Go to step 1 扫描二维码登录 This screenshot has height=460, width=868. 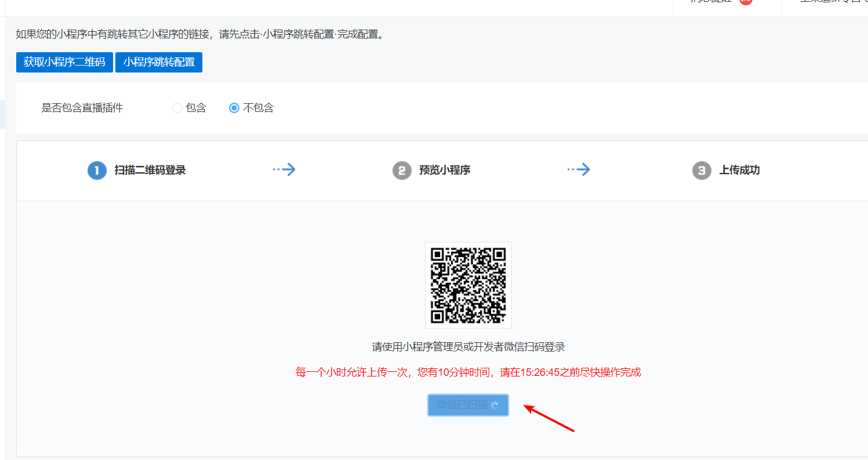click(x=137, y=171)
